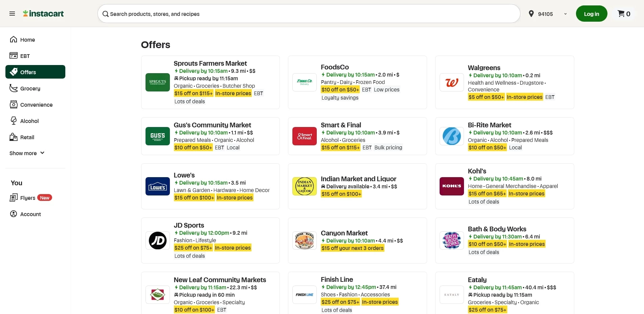Open Convenience via its camera-style icon
This screenshot has height=314, width=644.
point(14,104)
